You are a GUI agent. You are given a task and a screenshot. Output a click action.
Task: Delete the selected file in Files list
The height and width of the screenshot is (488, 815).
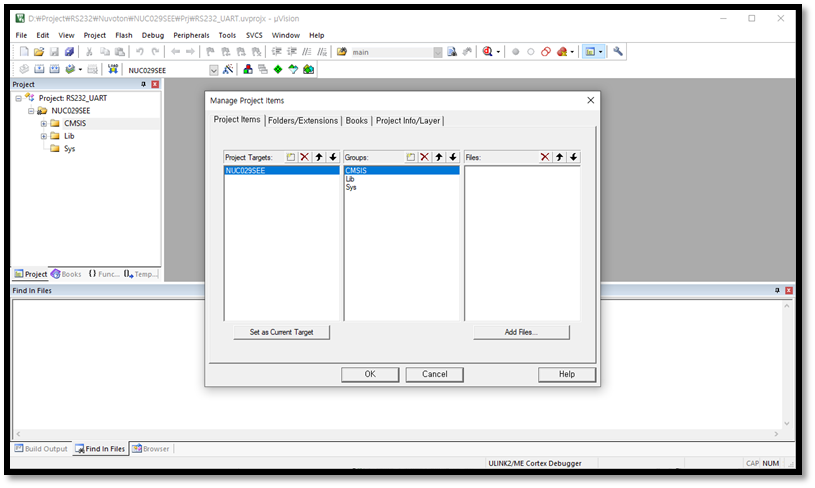pos(545,157)
